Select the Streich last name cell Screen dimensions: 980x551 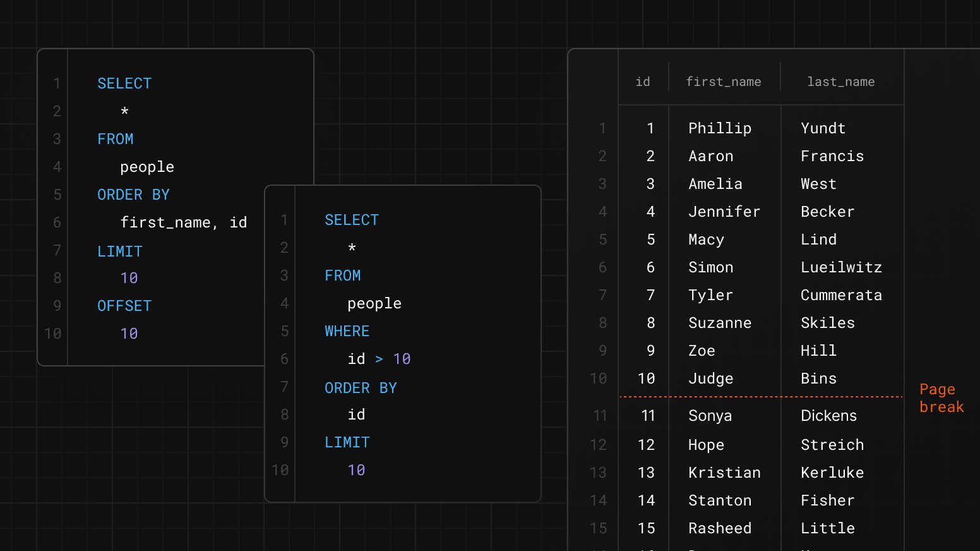pyautogui.click(x=832, y=445)
